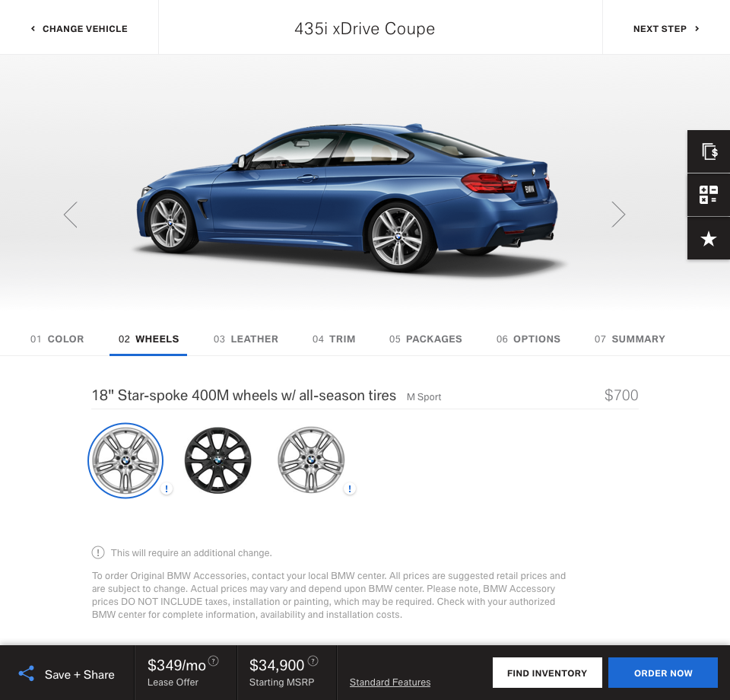730x700 pixels.
Task: Click the blue car preview image
Action: 347,197
